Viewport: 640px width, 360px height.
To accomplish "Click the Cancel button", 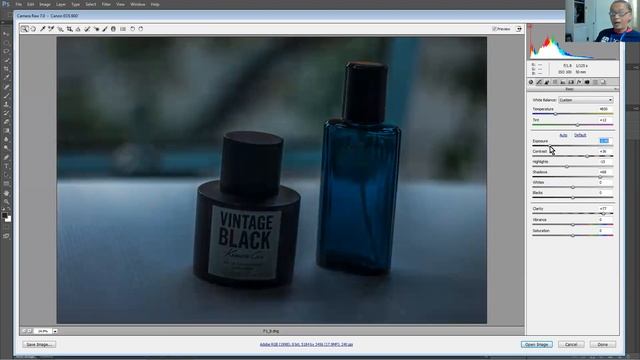I will click(x=571, y=344).
